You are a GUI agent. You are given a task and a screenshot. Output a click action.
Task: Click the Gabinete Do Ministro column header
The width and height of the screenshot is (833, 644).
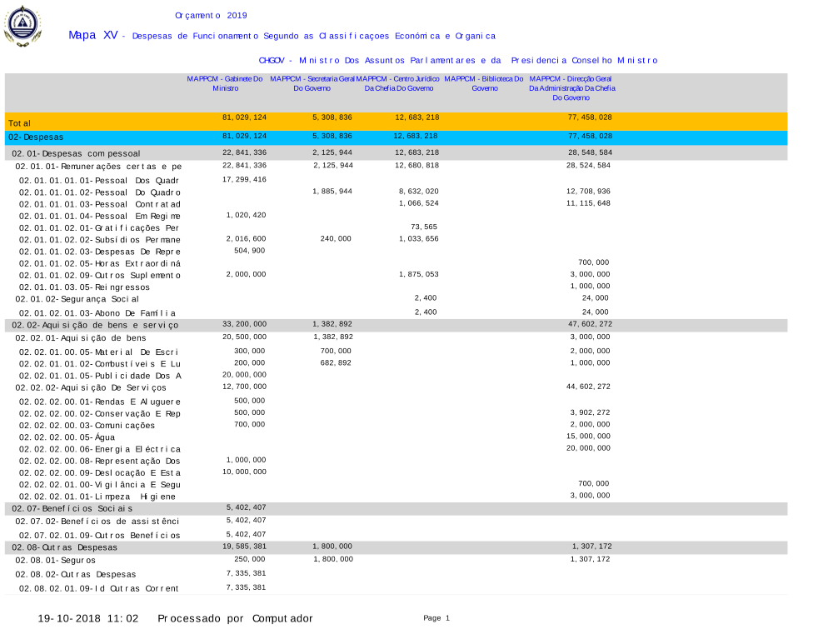225,82
